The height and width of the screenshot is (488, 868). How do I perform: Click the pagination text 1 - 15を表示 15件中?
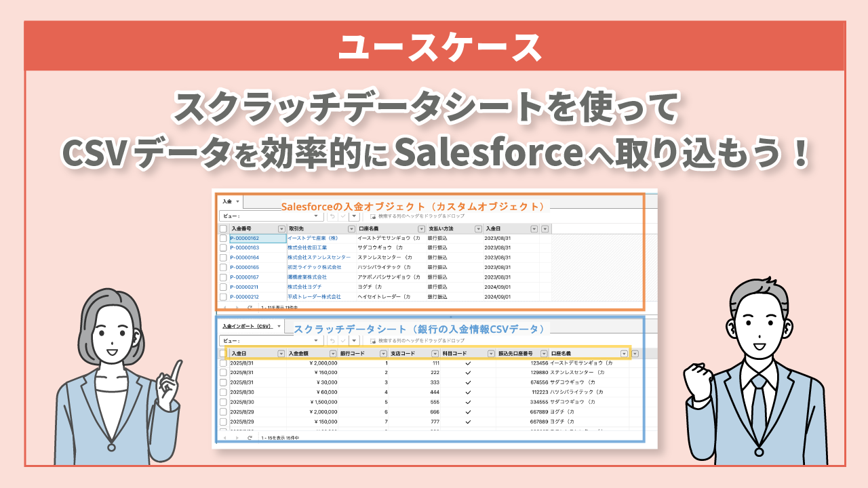pyautogui.click(x=279, y=439)
